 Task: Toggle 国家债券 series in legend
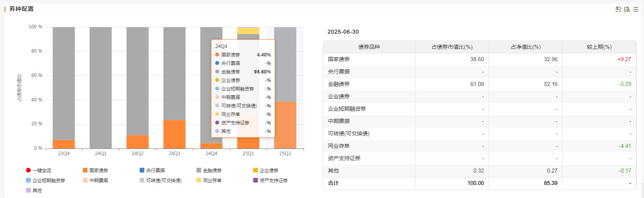(95, 170)
